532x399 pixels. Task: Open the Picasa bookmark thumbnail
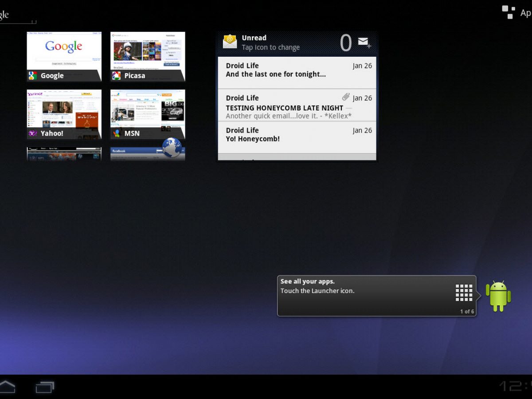pyautogui.click(x=148, y=56)
